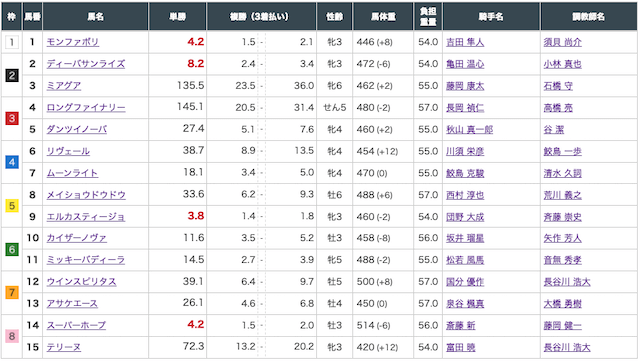Click win odds value 145.1
This screenshot has width=640, height=361.
pyautogui.click(x=190, y=107)
